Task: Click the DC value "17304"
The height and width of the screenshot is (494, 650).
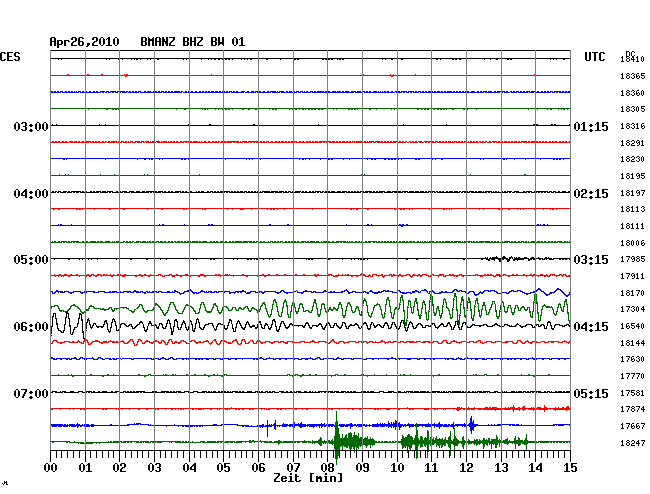Action: [x=633, y=309]
